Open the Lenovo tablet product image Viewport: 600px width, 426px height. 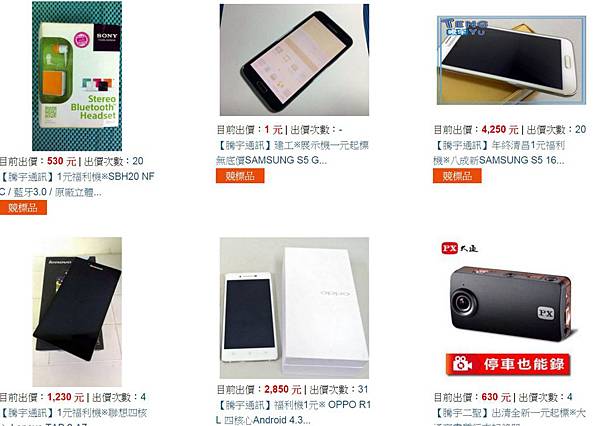pos(77,312)
